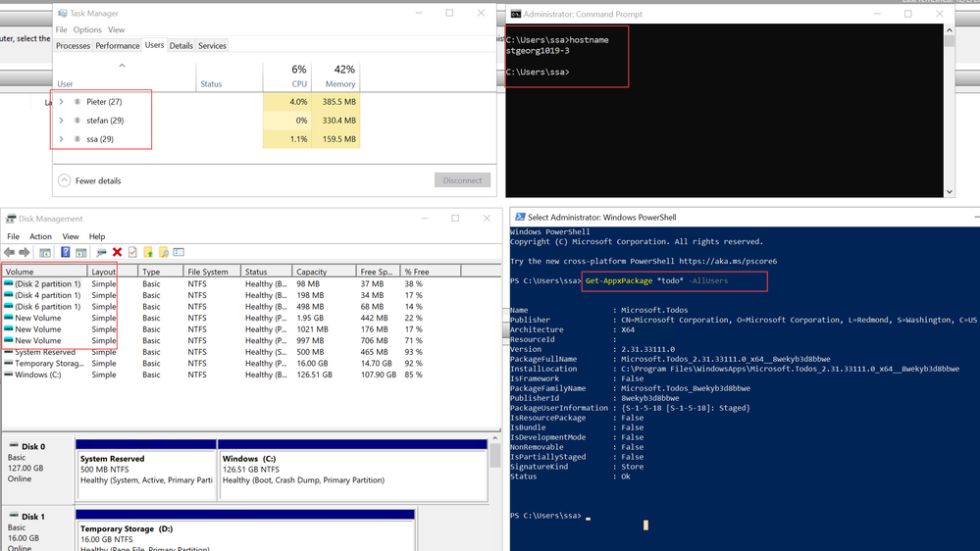This screenshot has width=980, height=551.
Task: Click the user icon beside Pieter
Action: pos(77,101)
